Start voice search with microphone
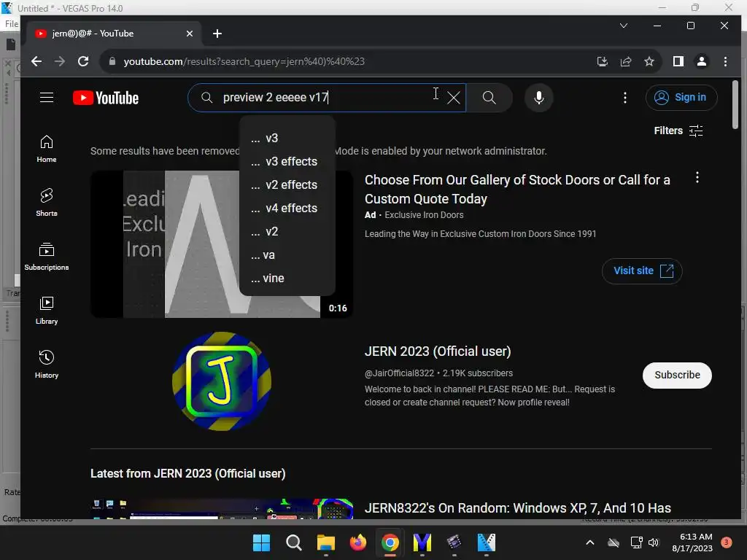This screenshot has height=560, width=747. pyautogui.click(x=539, y=98)
